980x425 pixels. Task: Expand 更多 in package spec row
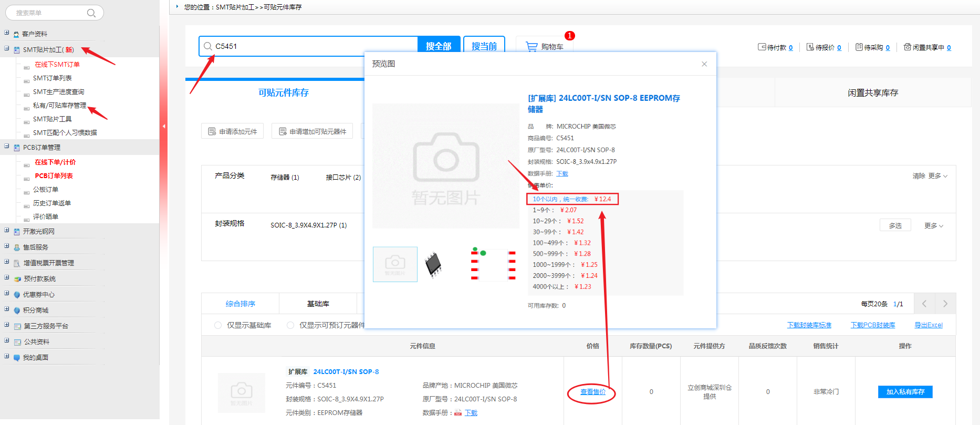click(x=934, y=226)
